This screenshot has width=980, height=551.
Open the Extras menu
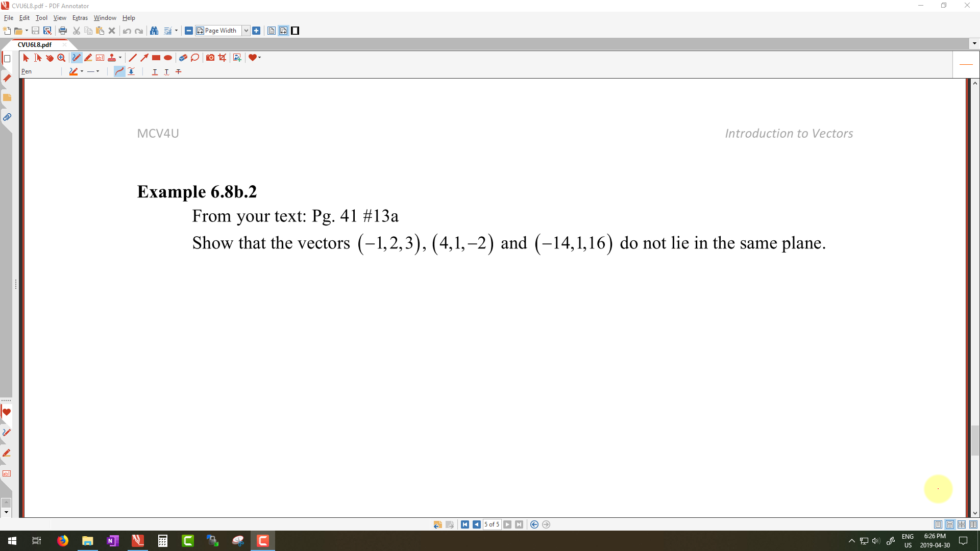80,18
